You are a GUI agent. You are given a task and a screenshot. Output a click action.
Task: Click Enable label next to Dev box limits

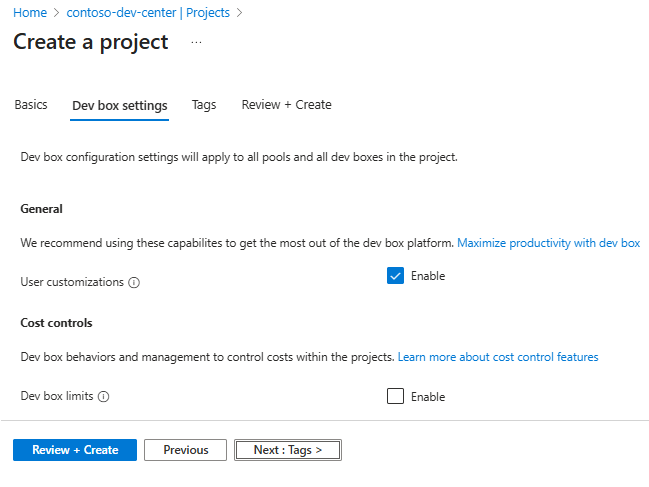tap(428, 397)
